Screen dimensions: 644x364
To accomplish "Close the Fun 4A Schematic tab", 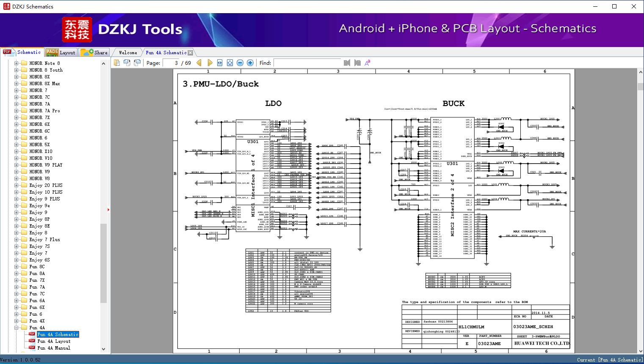I will pyautogui.click(x=191, y=53).
